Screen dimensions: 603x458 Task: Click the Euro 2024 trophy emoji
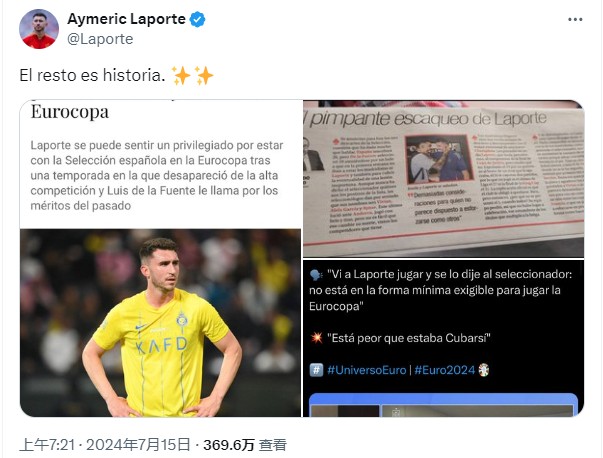483,370
